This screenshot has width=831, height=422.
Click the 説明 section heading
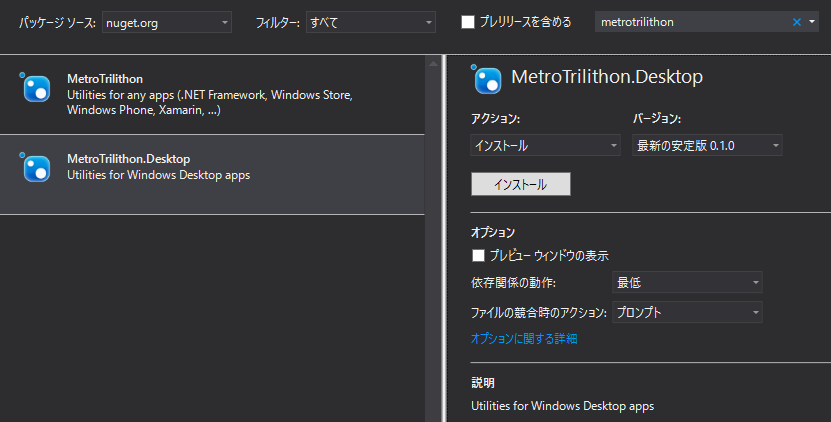[483, 382]
